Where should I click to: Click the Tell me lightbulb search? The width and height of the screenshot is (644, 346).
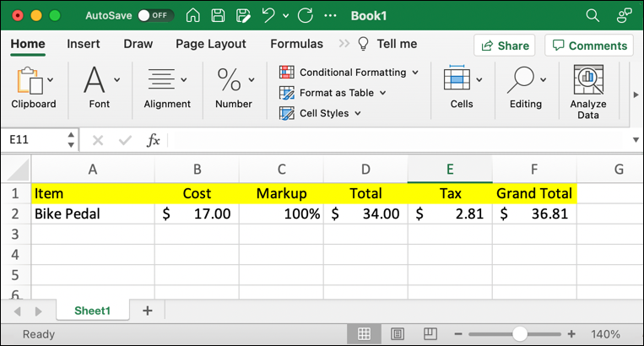coord(387,44)
